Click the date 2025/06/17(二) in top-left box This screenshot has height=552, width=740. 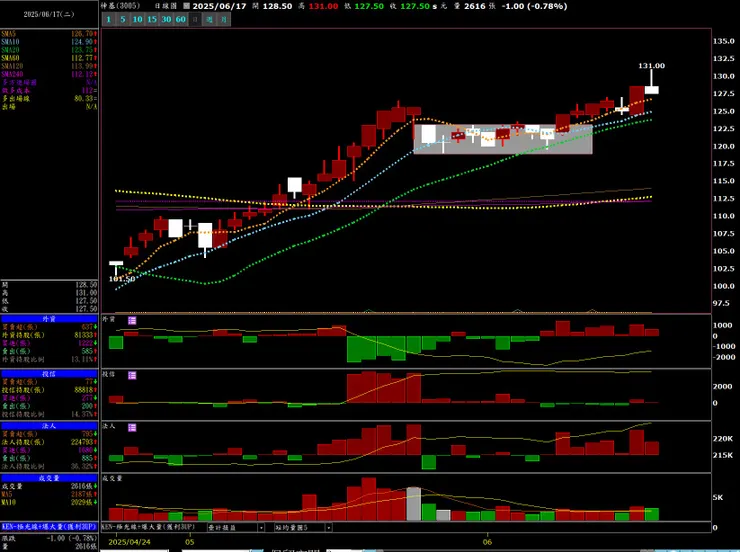(49, 15)
